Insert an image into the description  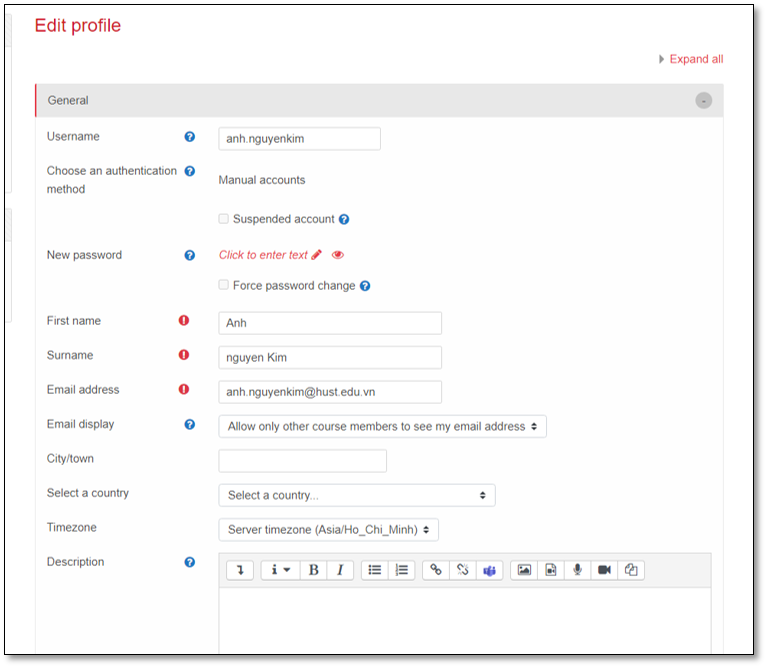tap(524, 570)
